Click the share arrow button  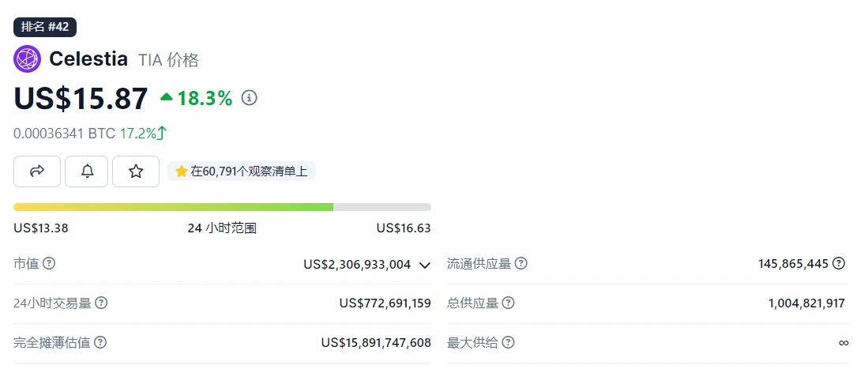tap(37, 171)
